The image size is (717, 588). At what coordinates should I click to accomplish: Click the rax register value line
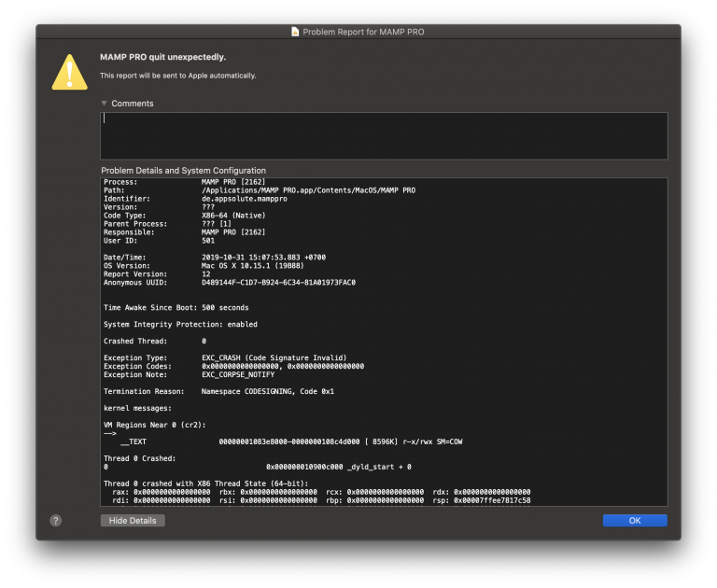[321, 492]
